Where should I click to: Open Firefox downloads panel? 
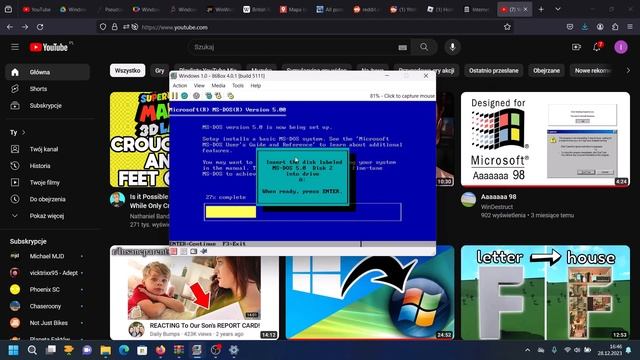point(585,27)
